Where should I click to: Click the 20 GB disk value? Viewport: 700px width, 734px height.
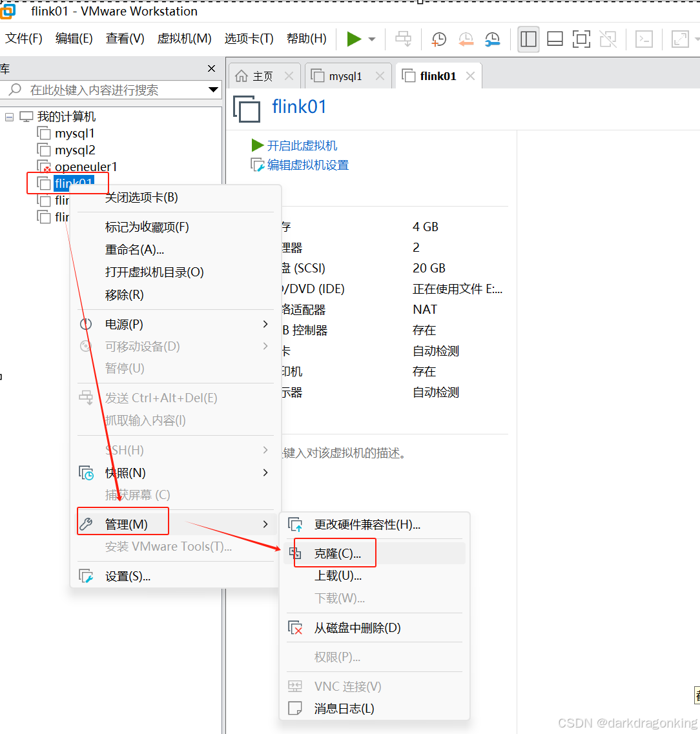(x=429, y=268)
